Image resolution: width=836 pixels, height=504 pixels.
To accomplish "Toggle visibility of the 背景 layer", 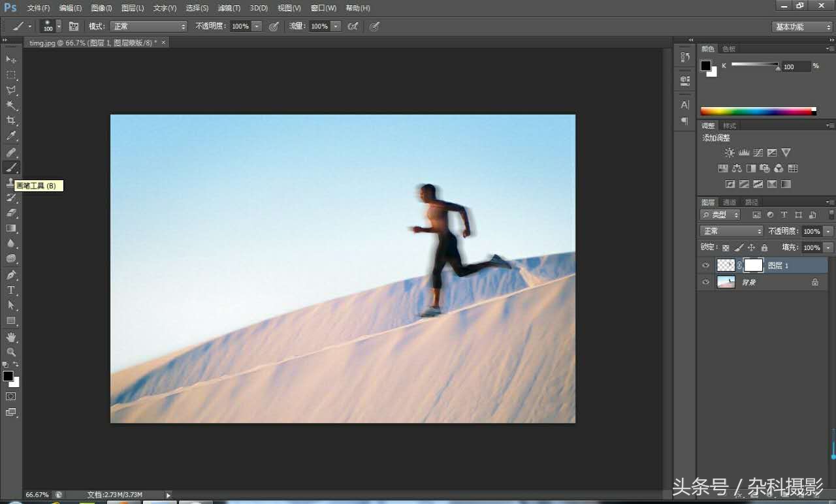I will click(705, 282).
